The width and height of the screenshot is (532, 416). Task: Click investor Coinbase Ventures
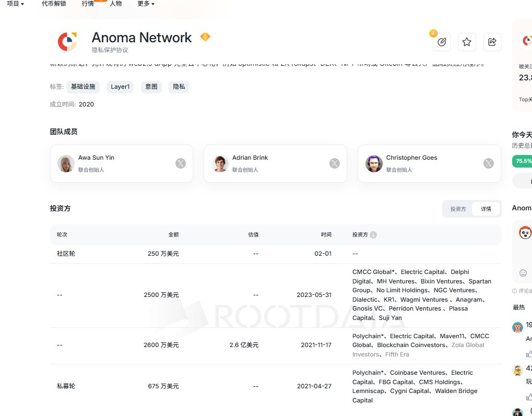(x=417, y=373)
